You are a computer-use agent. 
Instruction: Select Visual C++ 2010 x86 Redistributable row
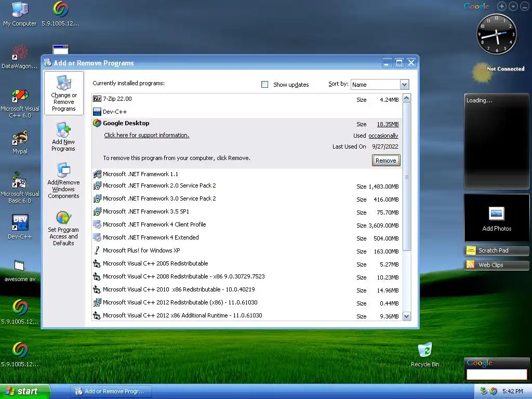pos(247,290)
